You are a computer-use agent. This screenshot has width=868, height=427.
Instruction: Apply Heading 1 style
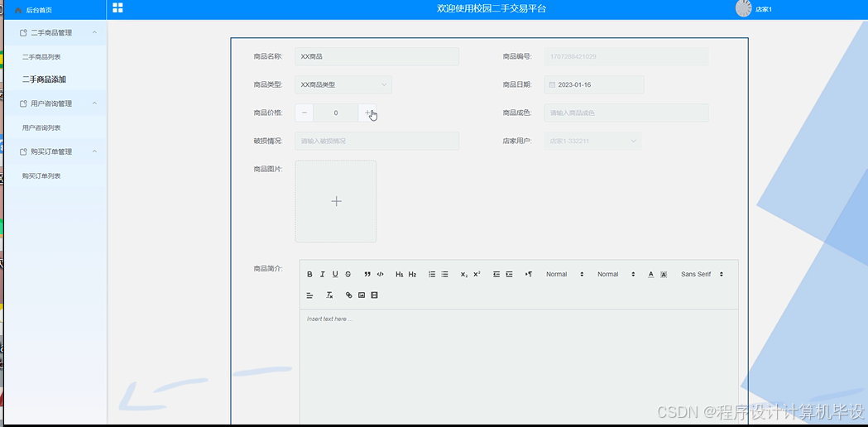(400, 274)
